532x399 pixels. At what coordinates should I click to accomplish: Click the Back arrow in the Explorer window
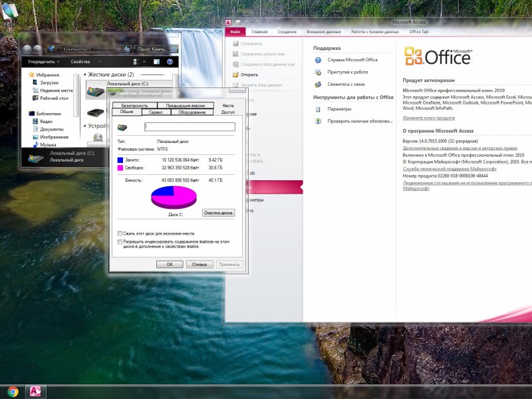27,49
